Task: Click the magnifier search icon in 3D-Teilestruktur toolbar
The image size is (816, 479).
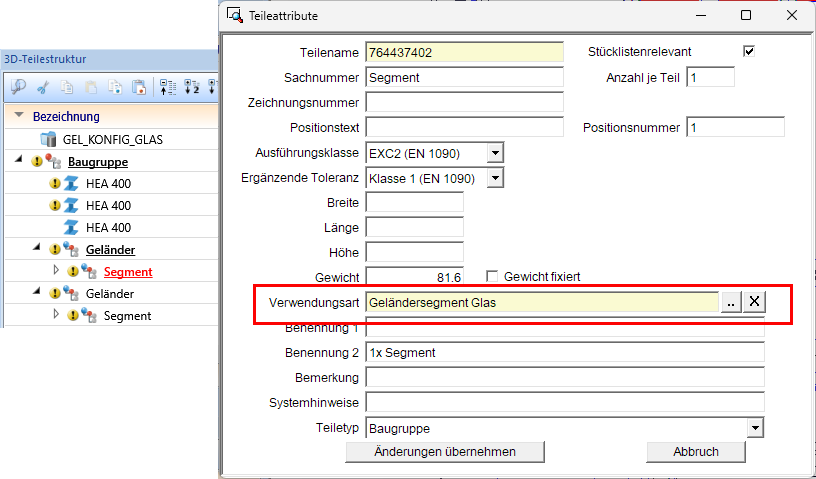Action: [18, 86]
